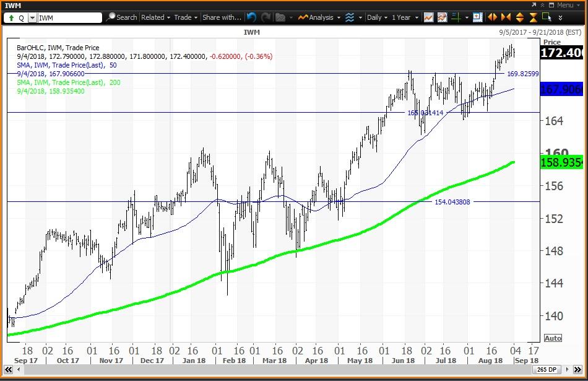Click the Share with... button

[x=222, y=17]
